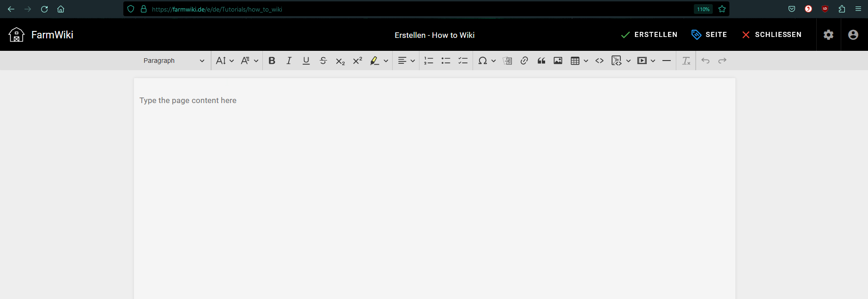Expand the insert table dropdown
This screenshot has width=868, height=299.
click(x=585, y=61)
